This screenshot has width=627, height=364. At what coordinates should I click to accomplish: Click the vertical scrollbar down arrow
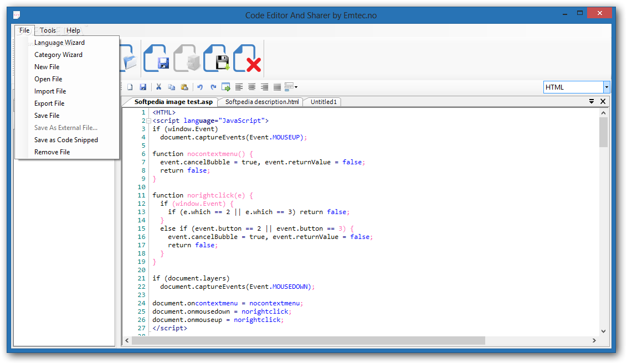[x=603, y=331]
